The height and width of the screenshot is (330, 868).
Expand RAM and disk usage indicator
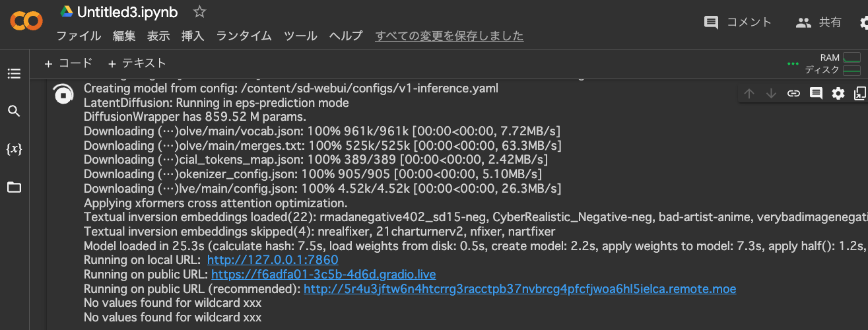(833, 64)
